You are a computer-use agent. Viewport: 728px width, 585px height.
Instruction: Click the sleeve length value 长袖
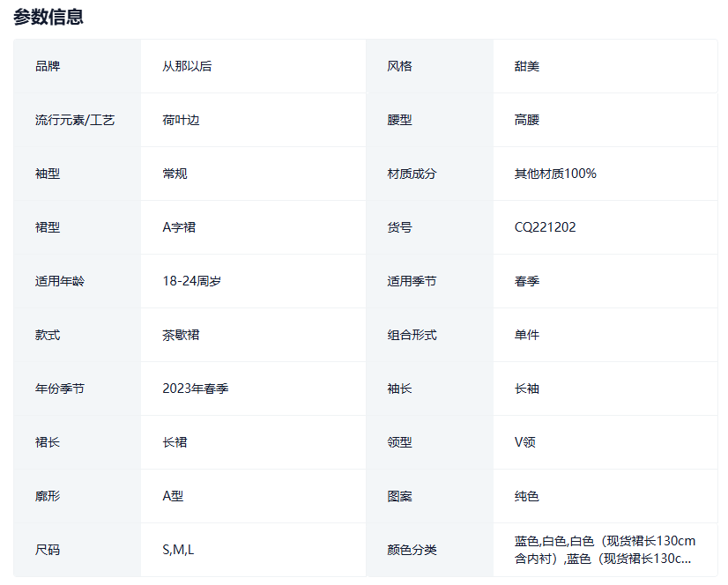(x=527, y=389)
